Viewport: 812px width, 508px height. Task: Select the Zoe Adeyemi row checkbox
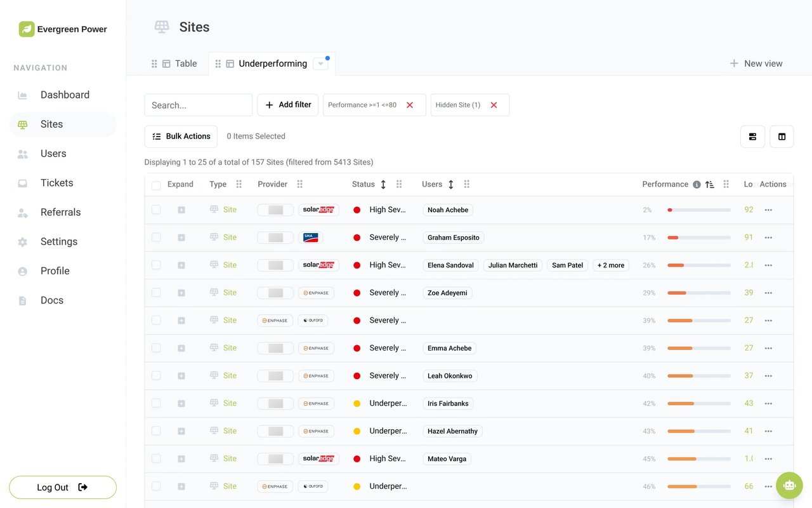156,293
